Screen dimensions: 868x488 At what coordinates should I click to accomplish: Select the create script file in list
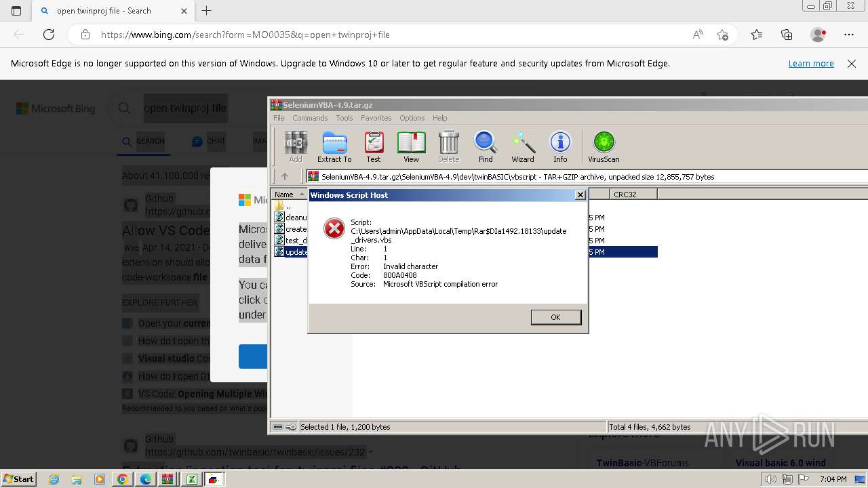(x=290, y=229)
